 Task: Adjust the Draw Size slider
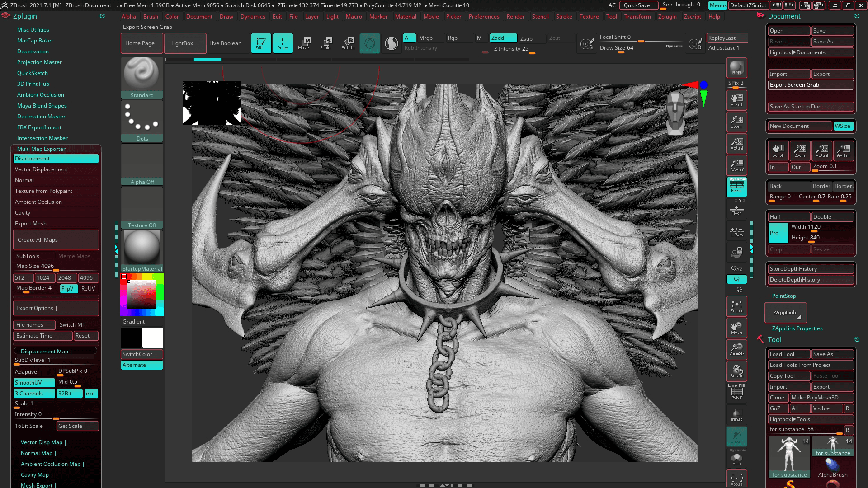[641, 48]
